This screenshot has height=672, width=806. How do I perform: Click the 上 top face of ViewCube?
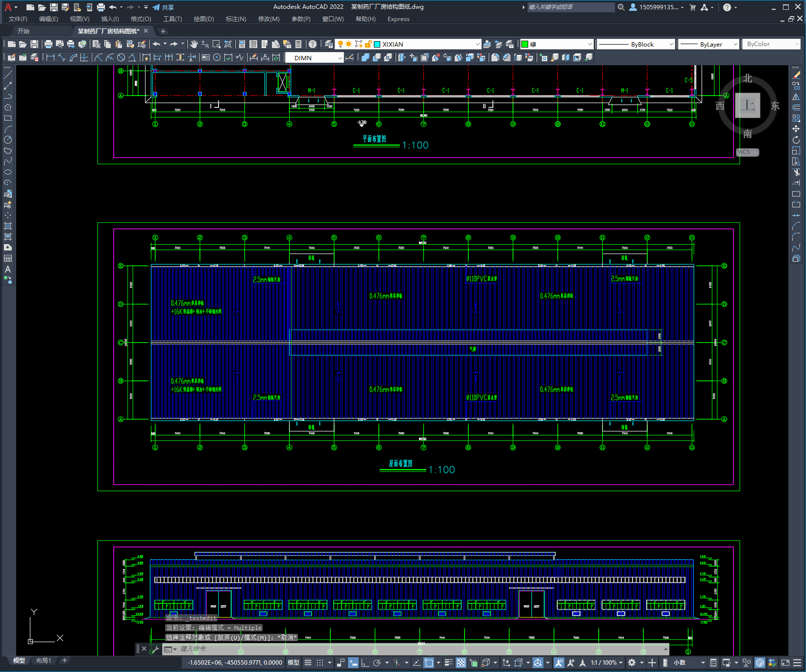click(x=747, y=105)
